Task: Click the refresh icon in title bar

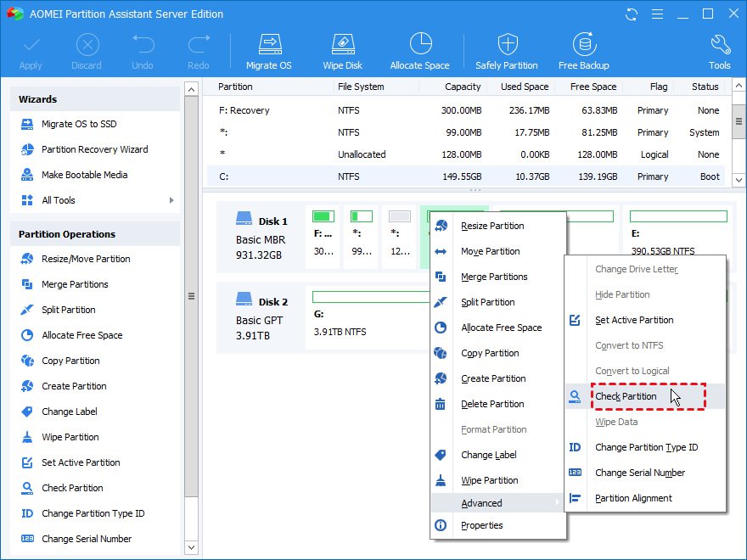Action: coord(632,14)
